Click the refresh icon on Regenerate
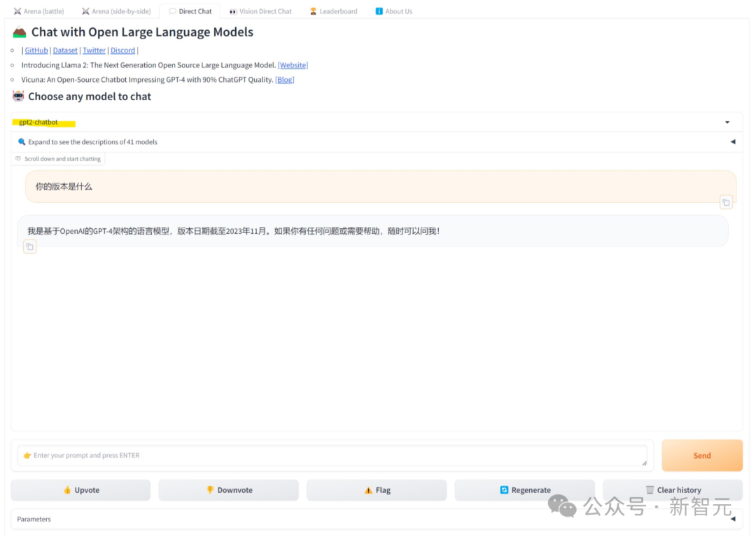Viewport: 756px width, 537px height. click(504, 490)
